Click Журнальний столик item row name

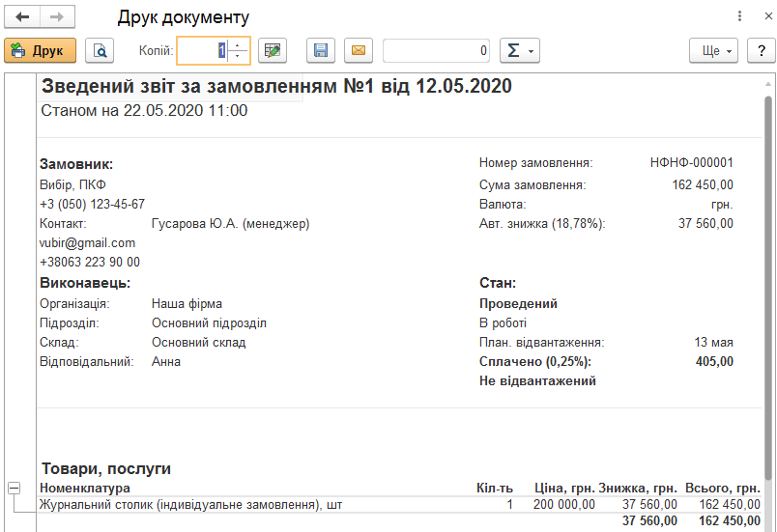tap(190, 505)
